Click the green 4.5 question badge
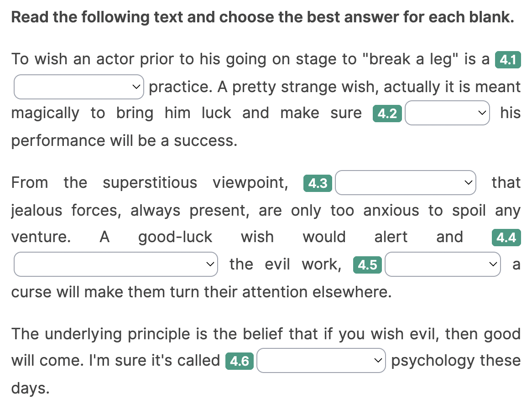The height and width of the screenshot is (404, 532). pos(367,265)
